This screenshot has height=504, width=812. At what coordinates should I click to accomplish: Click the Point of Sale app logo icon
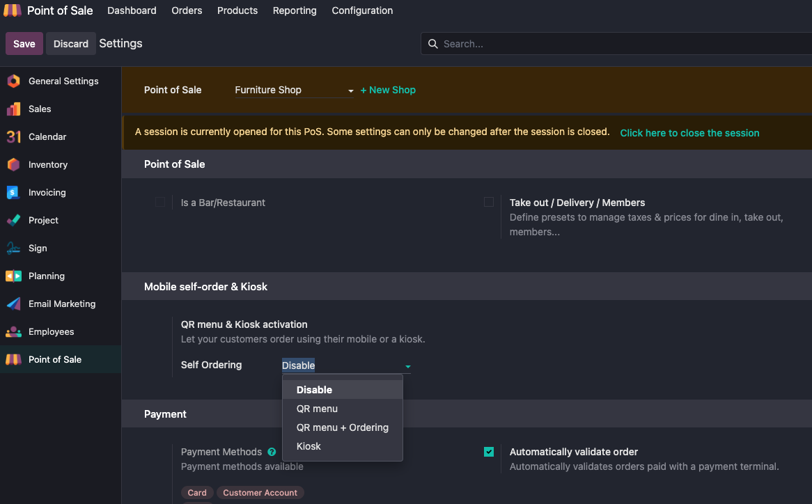tap(13, 10)
